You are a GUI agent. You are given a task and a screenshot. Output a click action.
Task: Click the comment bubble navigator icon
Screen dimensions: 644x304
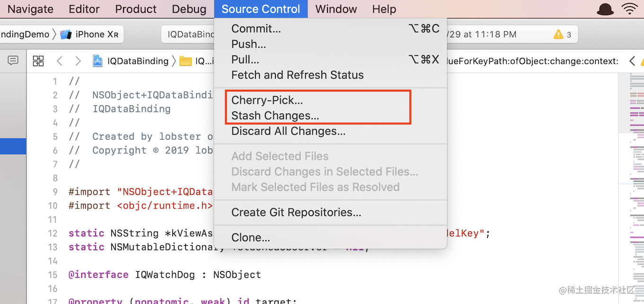[x=13, y=60]
